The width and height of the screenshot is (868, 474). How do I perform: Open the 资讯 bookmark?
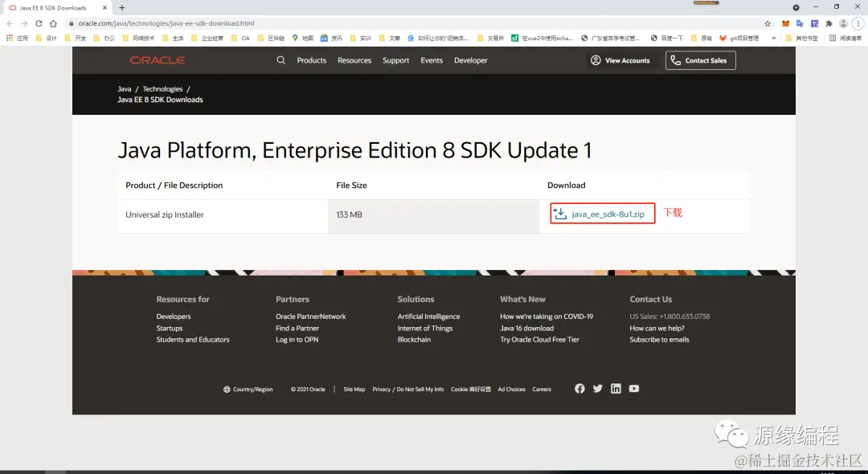pyautogui.click(x=332, y=39)
